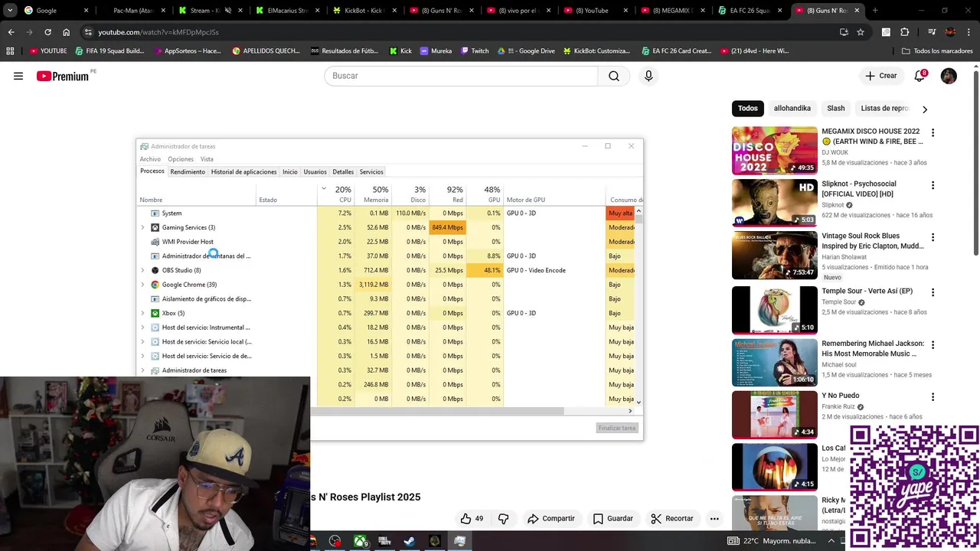This screenshot has width=980, height=551.
Task: Click Recortar clip button
Action: 672,518
